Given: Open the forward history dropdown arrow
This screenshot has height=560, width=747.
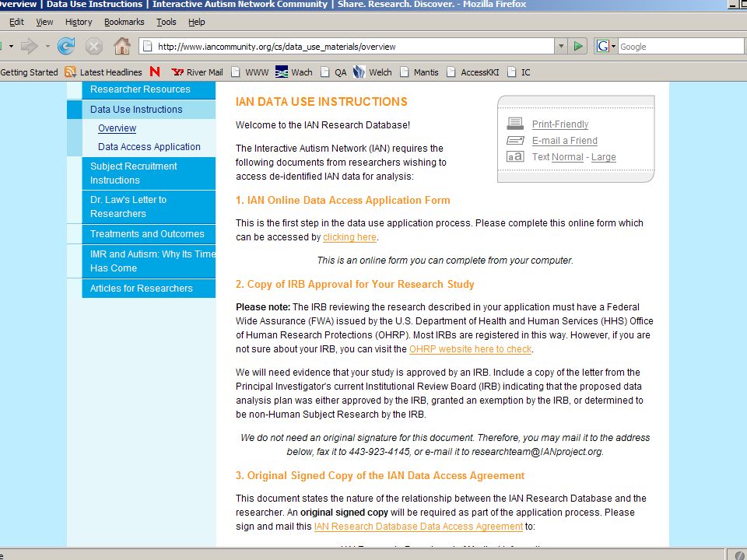Looking at the screenshot, I should (x=47, y=46).
